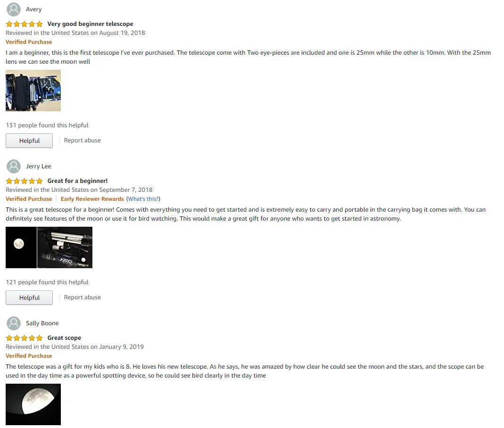View Avery's telescope kit photo

coord(33,91)
